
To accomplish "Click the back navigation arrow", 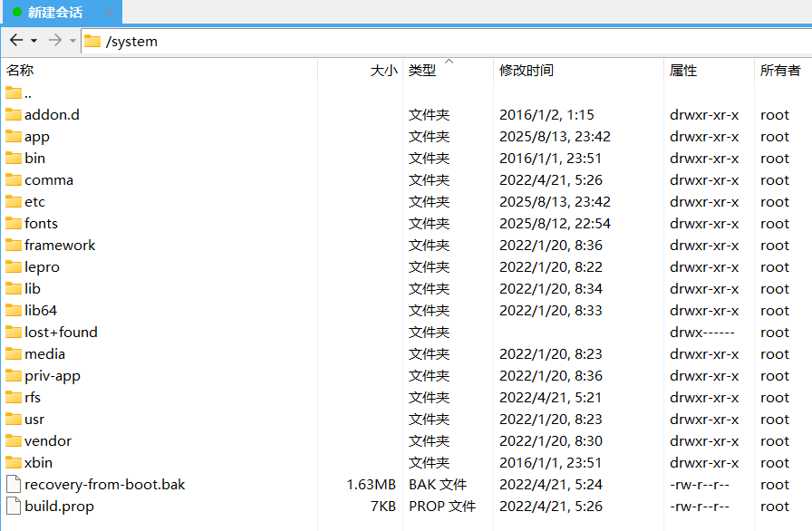I will point(16,40).
